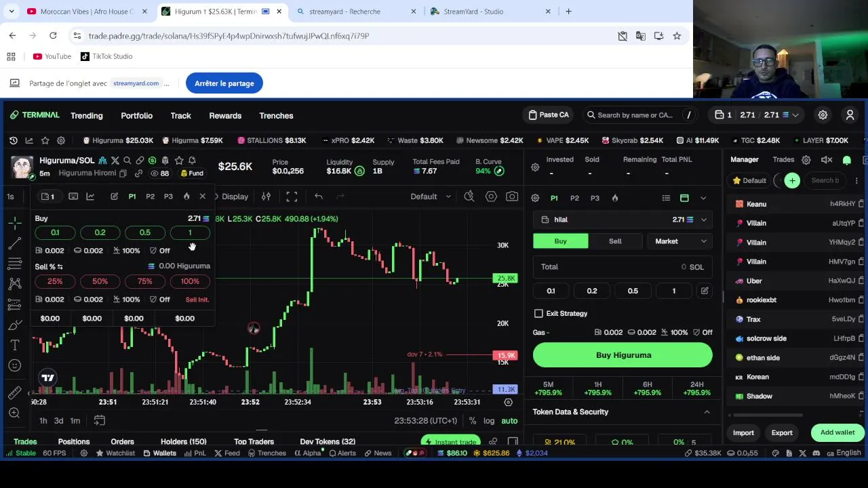Click Search by name or CA field
The image size is (868, 488).
tap(640, 115)
